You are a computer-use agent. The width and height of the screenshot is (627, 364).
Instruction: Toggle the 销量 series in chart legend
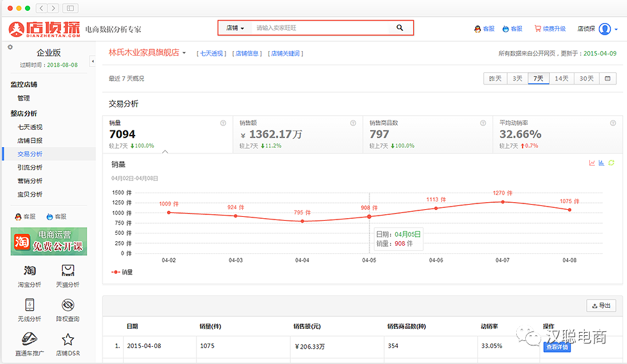click(123, 272)
